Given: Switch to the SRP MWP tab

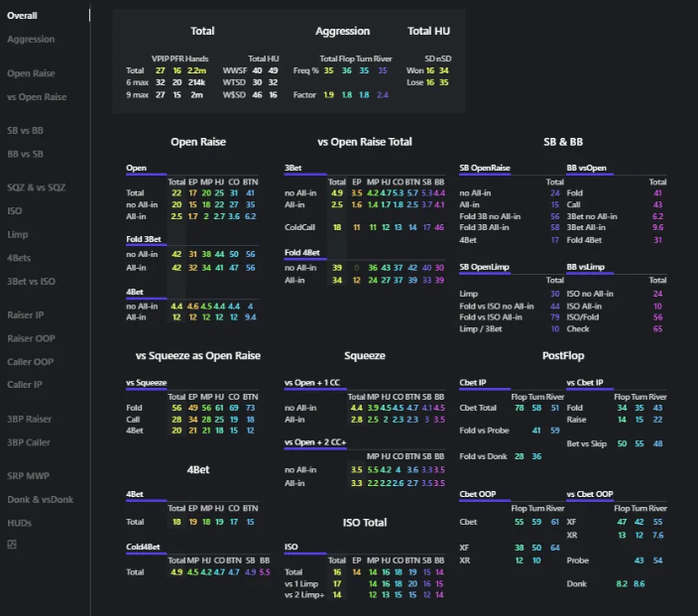Looking at the screenshot, I should 28,476.
